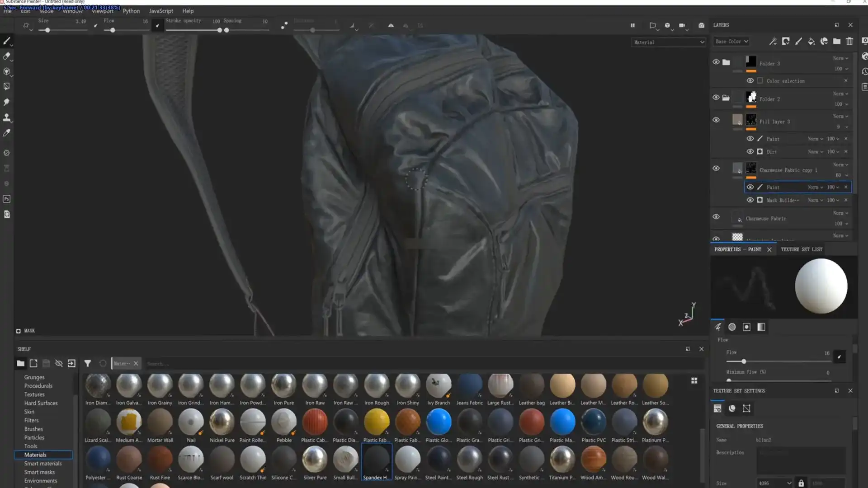Delete the selected layer with trash icon
Viewport: 868px width, 488px height.
pos(849,41)
